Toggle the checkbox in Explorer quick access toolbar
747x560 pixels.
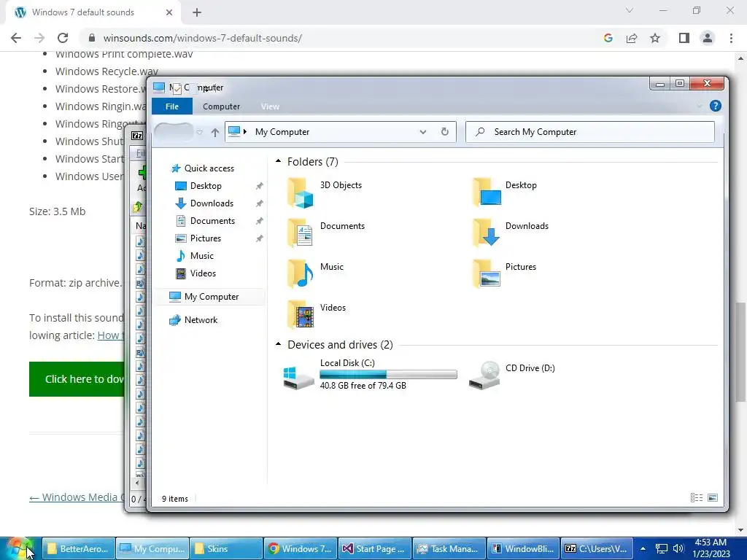pyautogui.click(x=177, y=88)
